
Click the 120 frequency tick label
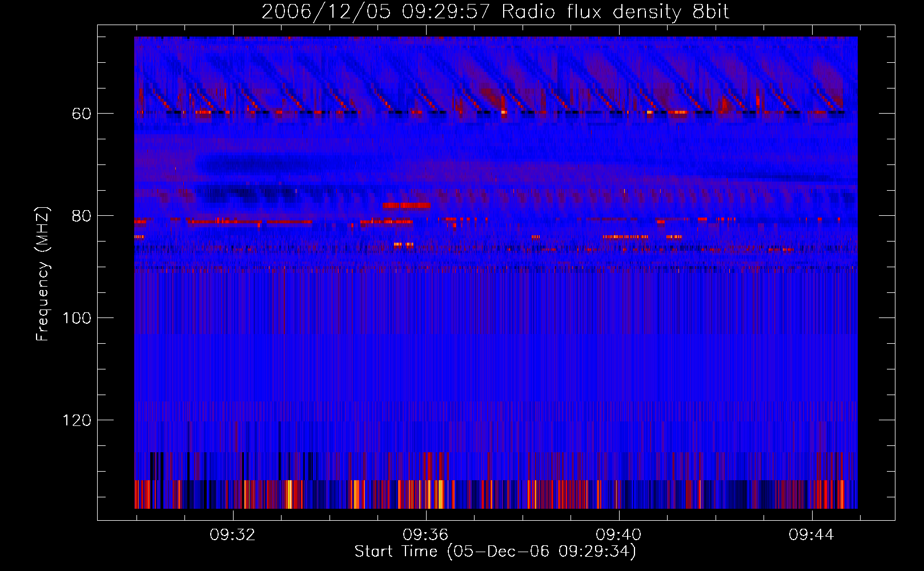[x=77, y=420]
